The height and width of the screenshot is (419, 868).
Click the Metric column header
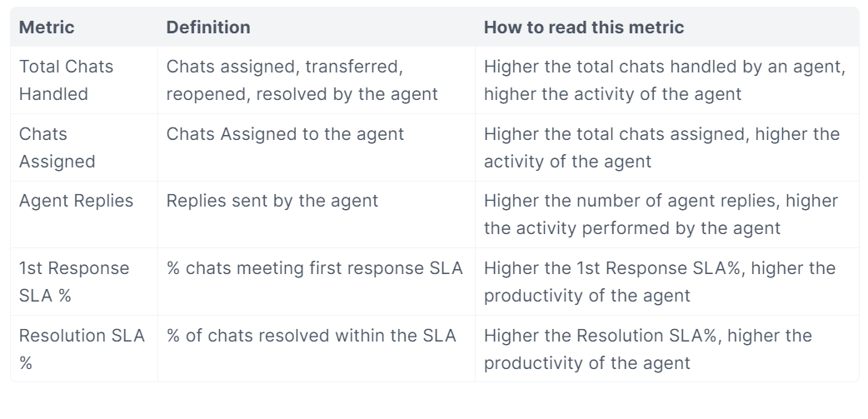[x=47, y=27]
